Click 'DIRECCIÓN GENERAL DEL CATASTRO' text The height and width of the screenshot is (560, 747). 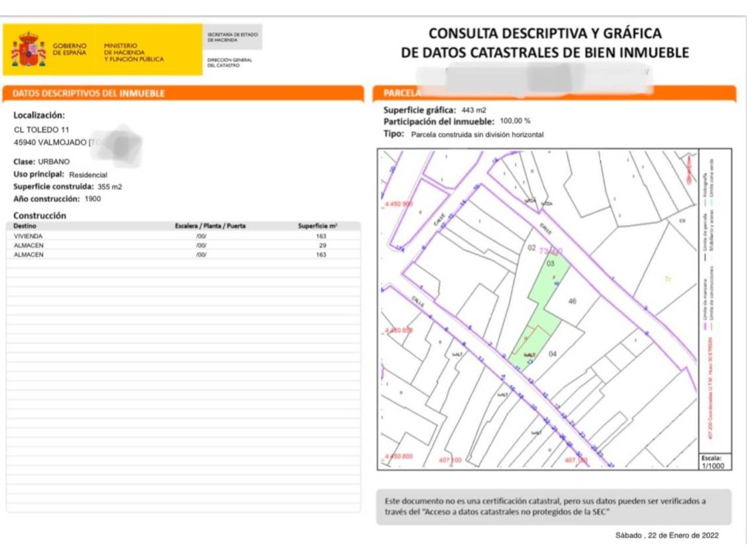click(x=229, y=62)
